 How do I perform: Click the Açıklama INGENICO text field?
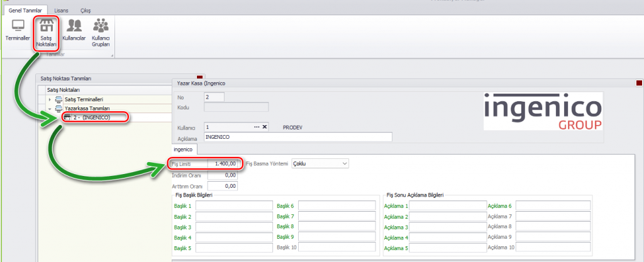click(297, 137)
